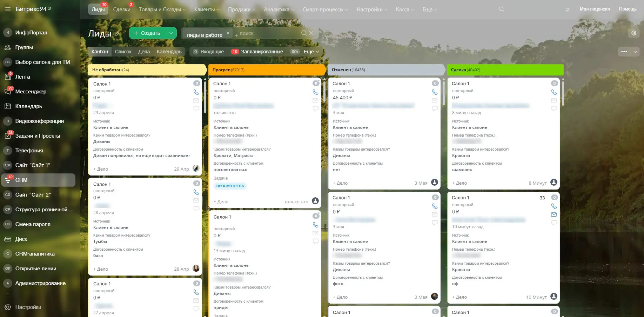Screen dimensions: 644x317
Task: Click the Создать button
Action: click(x=147, y=33)
